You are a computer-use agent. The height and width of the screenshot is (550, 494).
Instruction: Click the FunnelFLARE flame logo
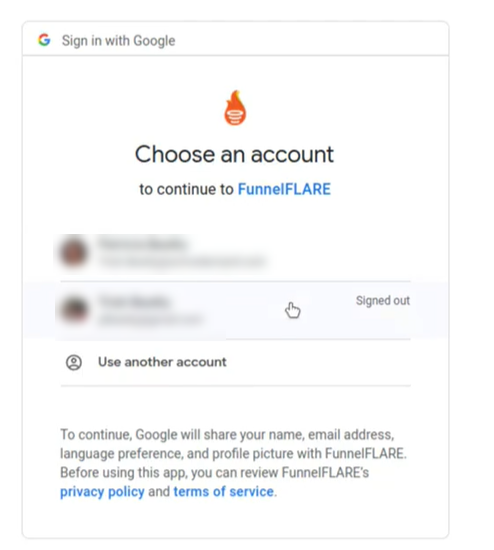tap(235, 108)
